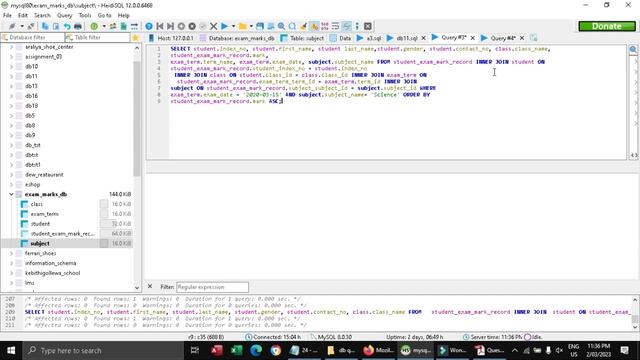640x360 pixels.
Task: Click the green Donate button
Action: (607, 26)
